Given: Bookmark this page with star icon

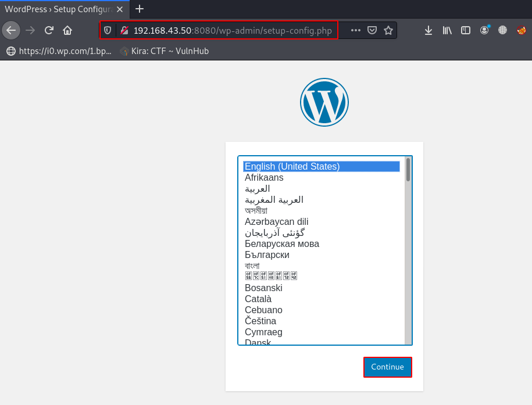Looking at the screenshot, I should 388,31.
